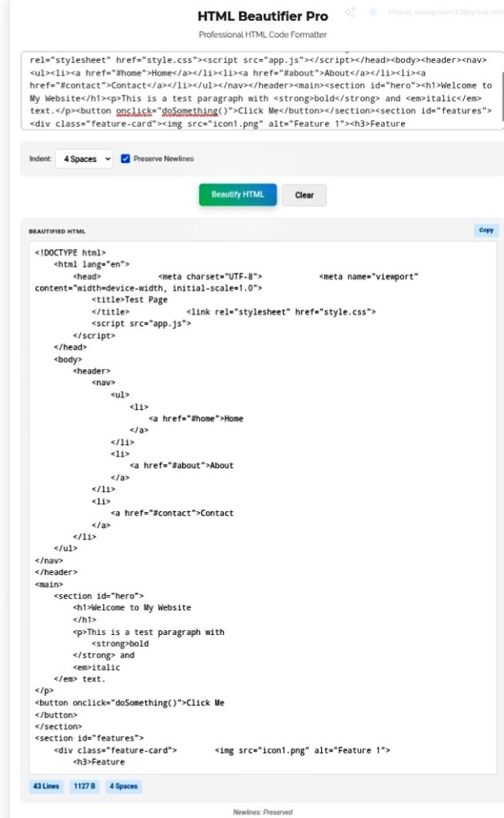Image resolution: width=504 pixels, height=818 pixels.
Task: Open the Indent dropdown showing 4 Spaces
Action: coord(84,159)
